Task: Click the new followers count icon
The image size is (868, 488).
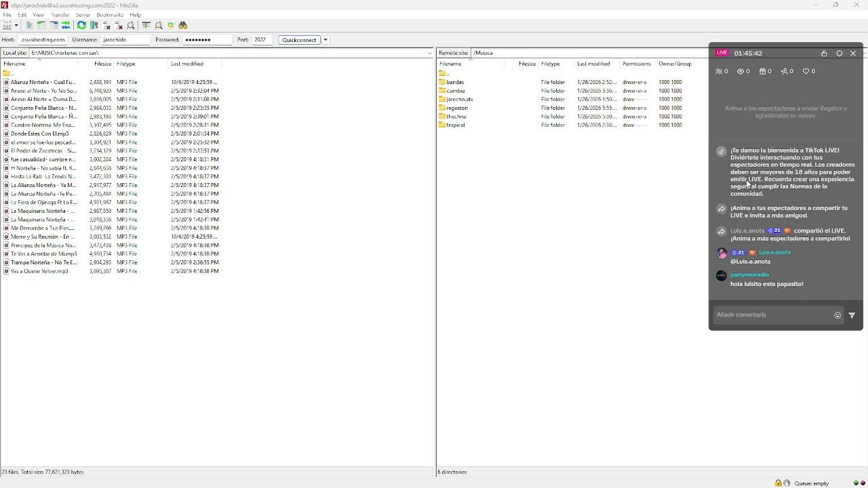Action: point(784,71)
